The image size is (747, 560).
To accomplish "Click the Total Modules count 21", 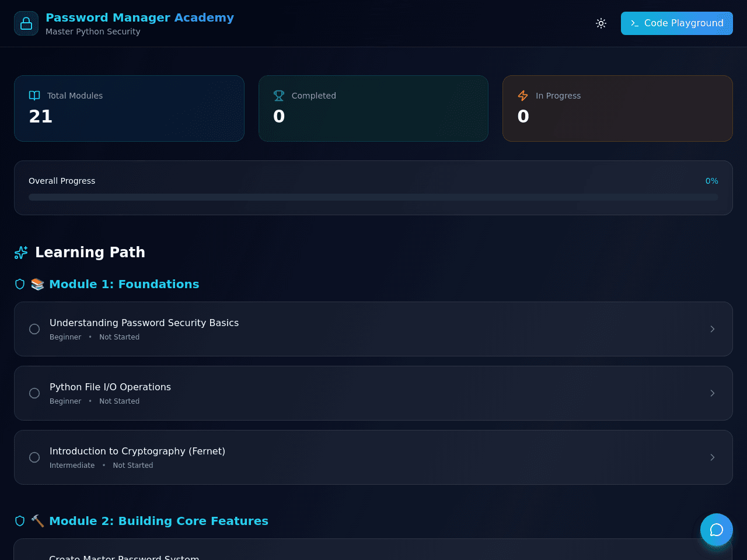I will pyautogui.click(x=41, y=117).
